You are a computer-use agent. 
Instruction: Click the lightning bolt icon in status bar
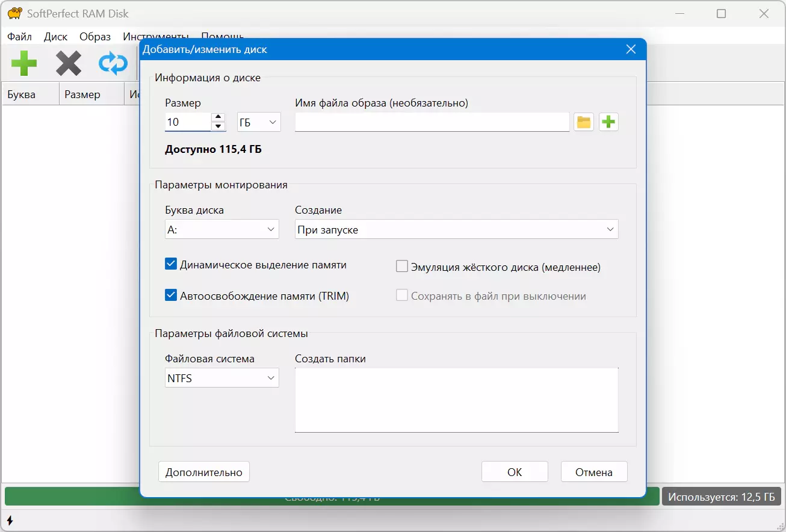[10, 521]
